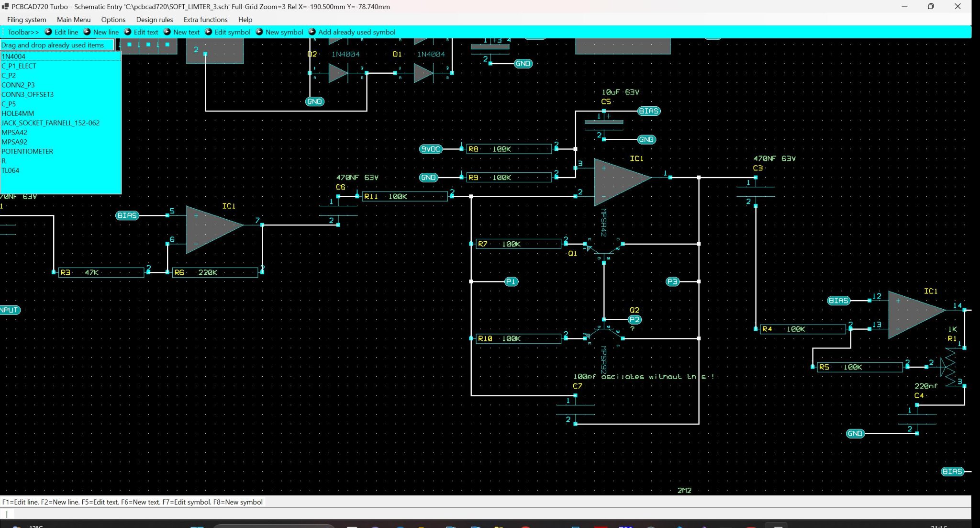Click the oscillates-without-this note text
The height and width of the screenshot is (528, 980).
point(644,377)
